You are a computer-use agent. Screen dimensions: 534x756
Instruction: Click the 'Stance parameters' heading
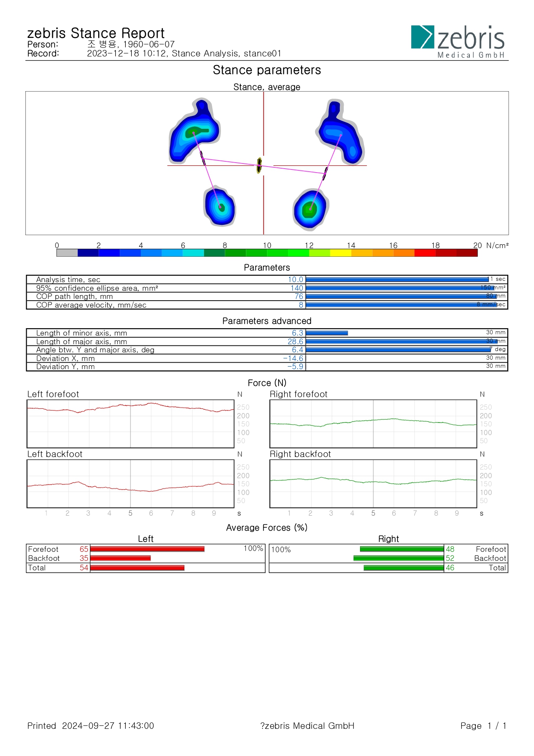click(x=267, y=70)
